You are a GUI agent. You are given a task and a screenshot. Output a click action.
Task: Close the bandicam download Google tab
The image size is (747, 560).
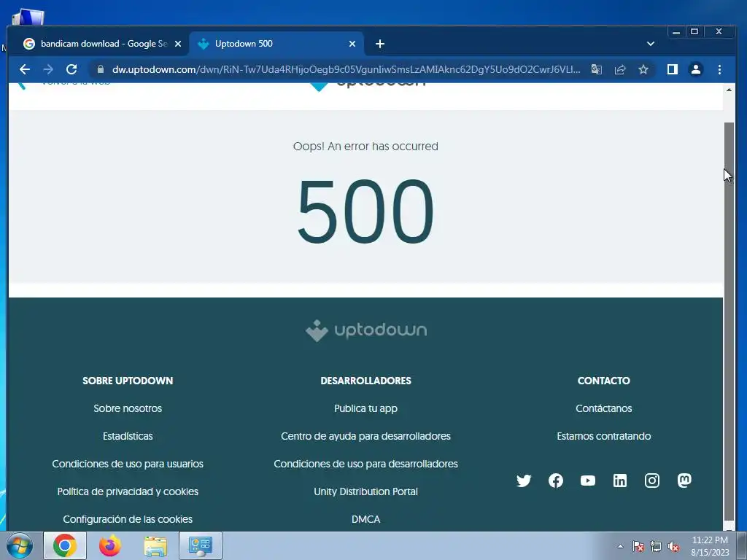[x=178, y=44]
